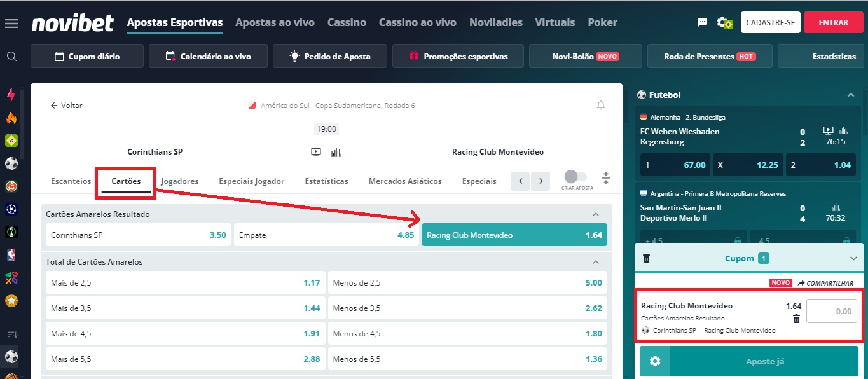Toggle the Criar Aposta switch
Screen dimensions: 868x379
(576, 176)
